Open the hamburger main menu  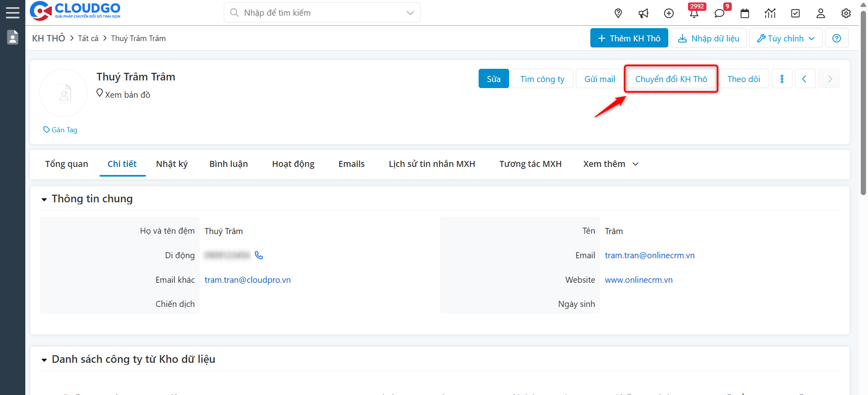point(12,12)
